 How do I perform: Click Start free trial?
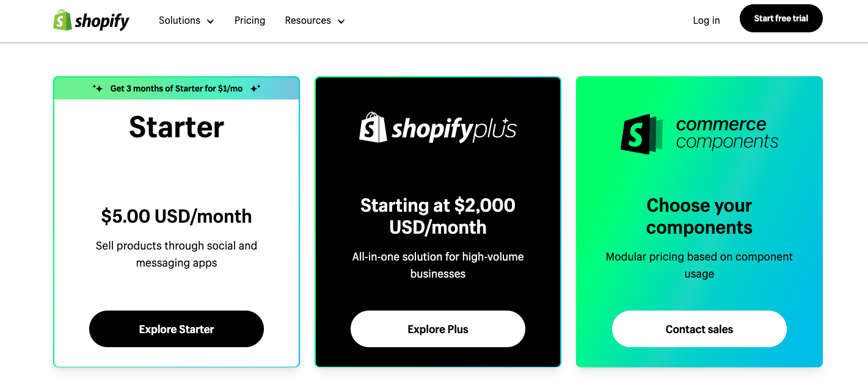pyautogui.click(x=781, y=18)
